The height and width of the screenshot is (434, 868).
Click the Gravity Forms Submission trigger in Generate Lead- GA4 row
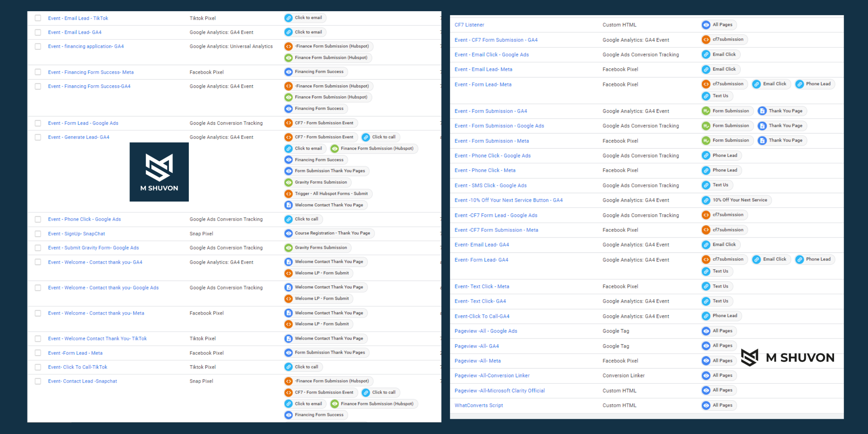tap(318, 182)
